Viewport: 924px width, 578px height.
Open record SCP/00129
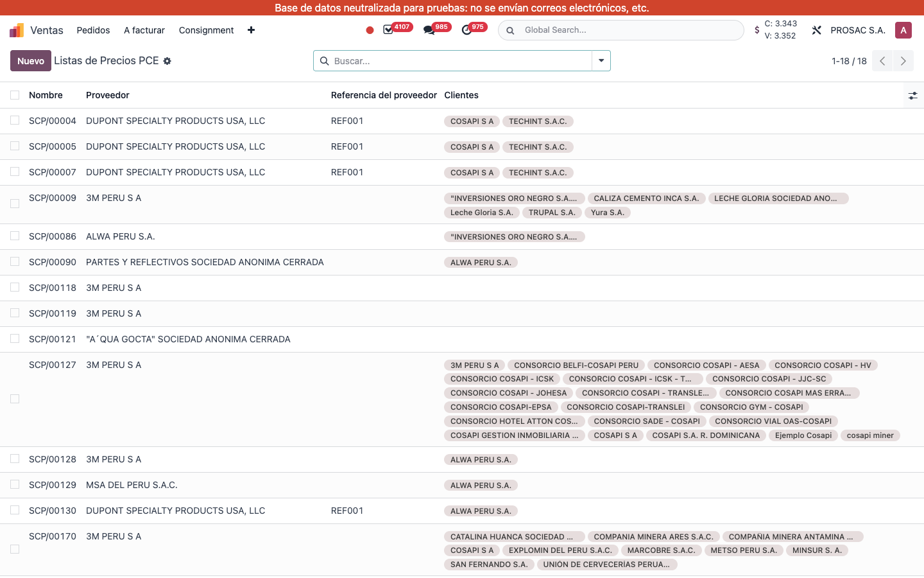click(53, 485)
